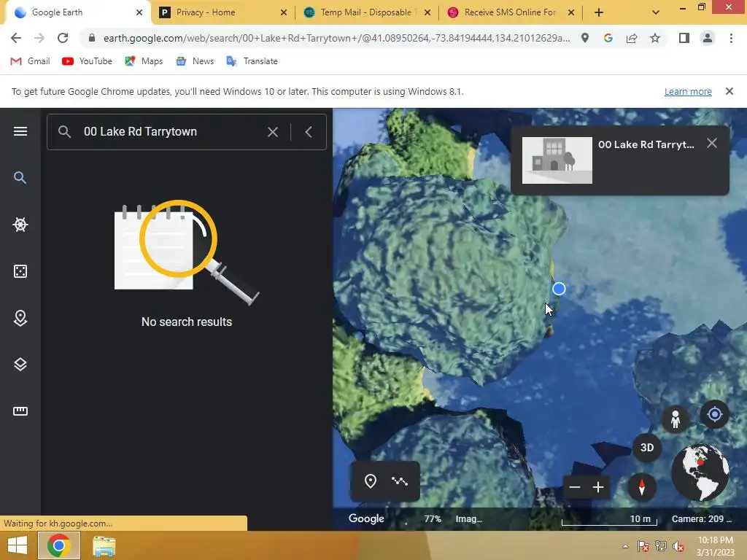
Task: Toggle Chrome side panel
Action: pos(684,38)
